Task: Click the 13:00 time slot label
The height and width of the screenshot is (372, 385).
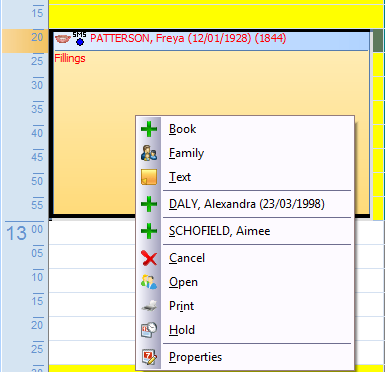Action: click(25, 232)
